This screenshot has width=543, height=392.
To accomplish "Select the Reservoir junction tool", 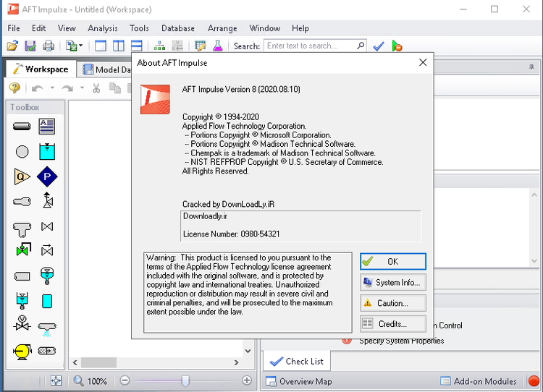I will point(47,152).
